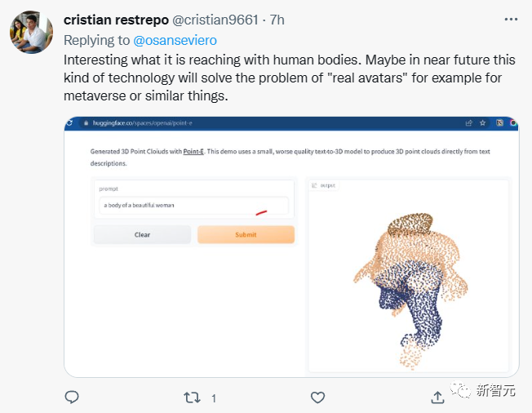
Task: Share the tweet via upload icon
Action: pyautogui.click(x=437, y=397)
